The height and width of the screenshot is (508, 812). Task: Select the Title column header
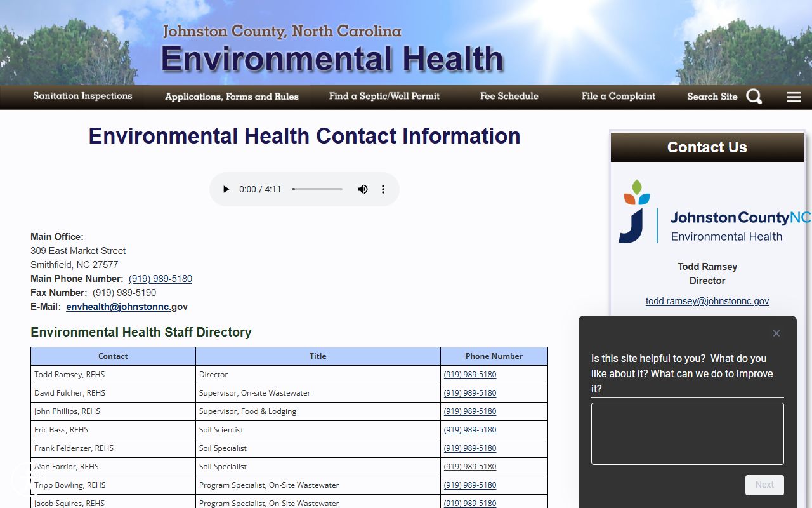tap(318, 356)
